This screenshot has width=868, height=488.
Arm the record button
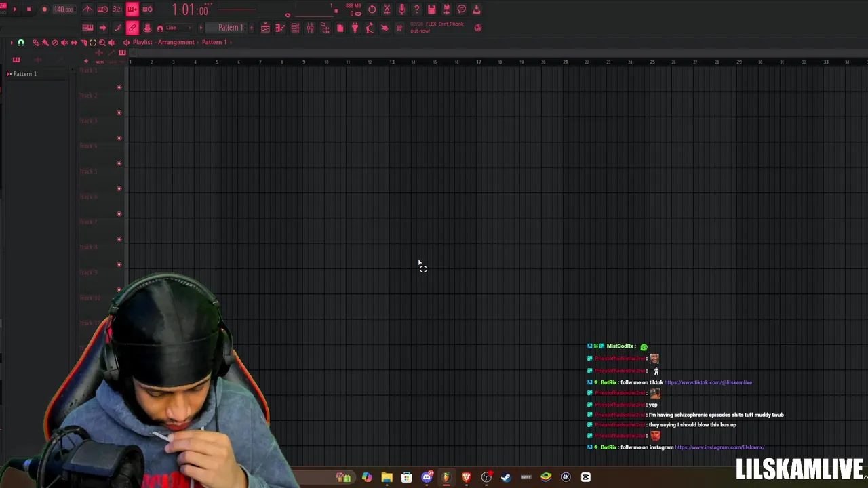pyautogui.click(x=45, y=9)
